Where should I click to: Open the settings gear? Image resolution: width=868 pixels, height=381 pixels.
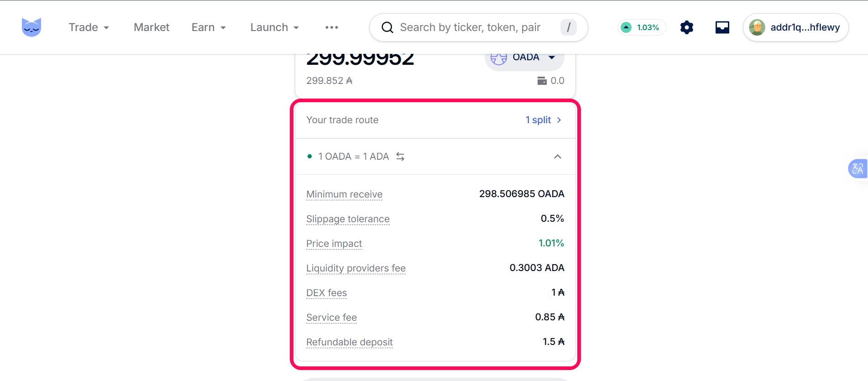[x=686, y=27]
